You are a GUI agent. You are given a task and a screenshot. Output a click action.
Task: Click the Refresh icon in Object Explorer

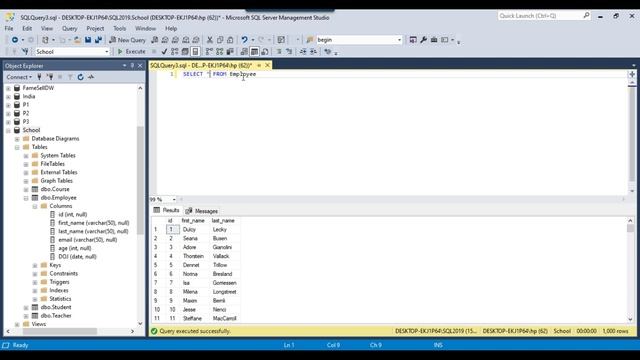tap(80, 77)
